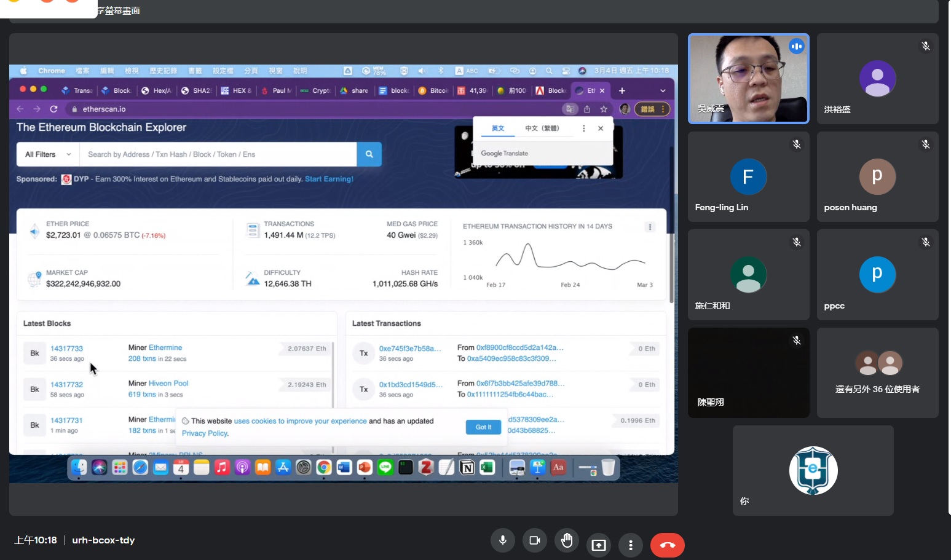951x560 pixels.
Task: Open Finder from the Dock
Action: 79,468
